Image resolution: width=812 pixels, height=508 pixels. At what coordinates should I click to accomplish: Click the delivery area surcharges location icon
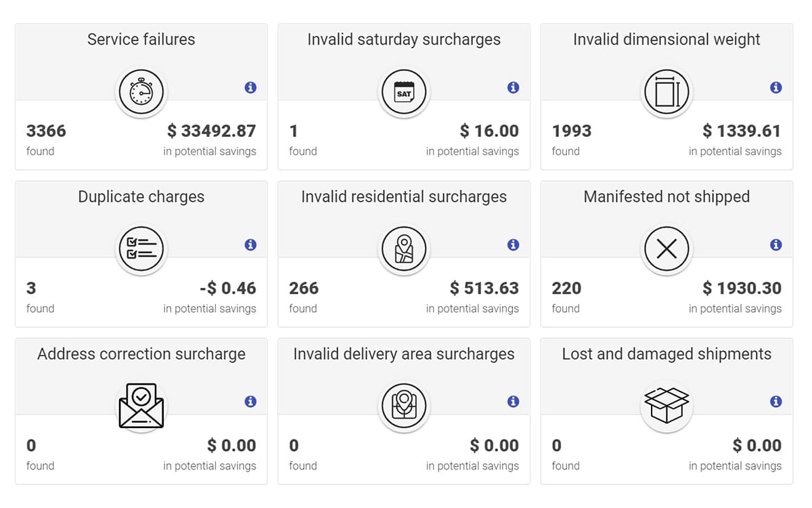[404, 406]
